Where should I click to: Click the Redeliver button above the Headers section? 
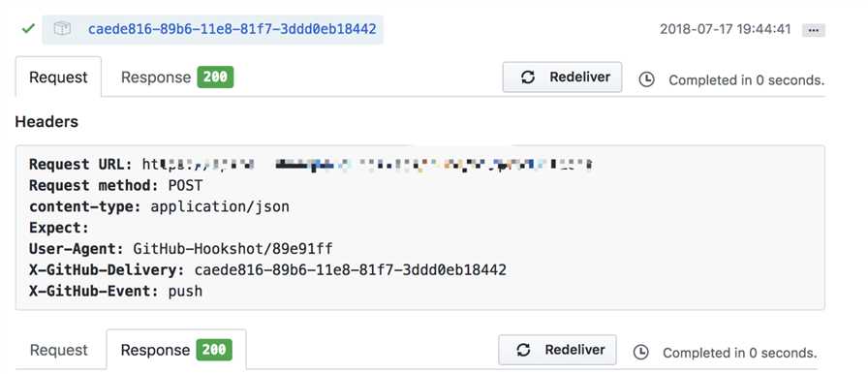click(562, 77)
